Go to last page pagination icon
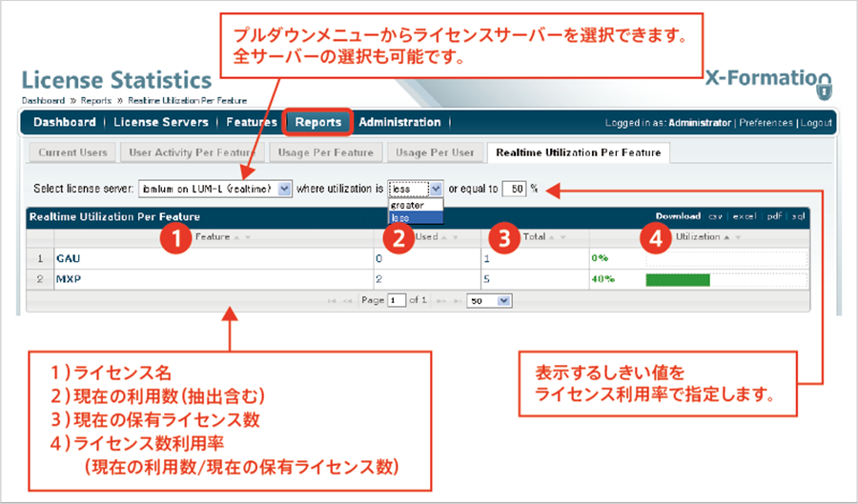Image resolution: width=858 pixels, height=504 pixels. point(457,301)
